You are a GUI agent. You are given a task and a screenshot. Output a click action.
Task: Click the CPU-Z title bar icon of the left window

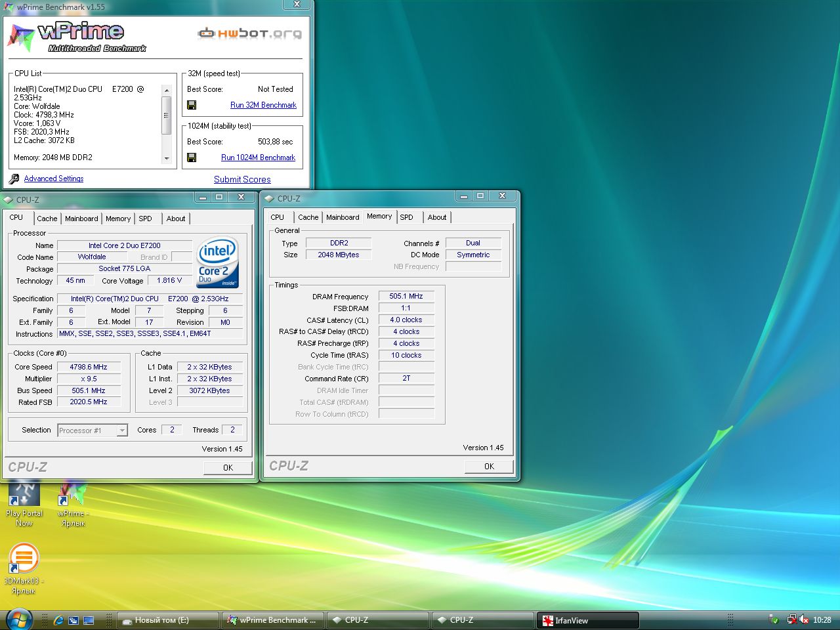pos(9,199)
